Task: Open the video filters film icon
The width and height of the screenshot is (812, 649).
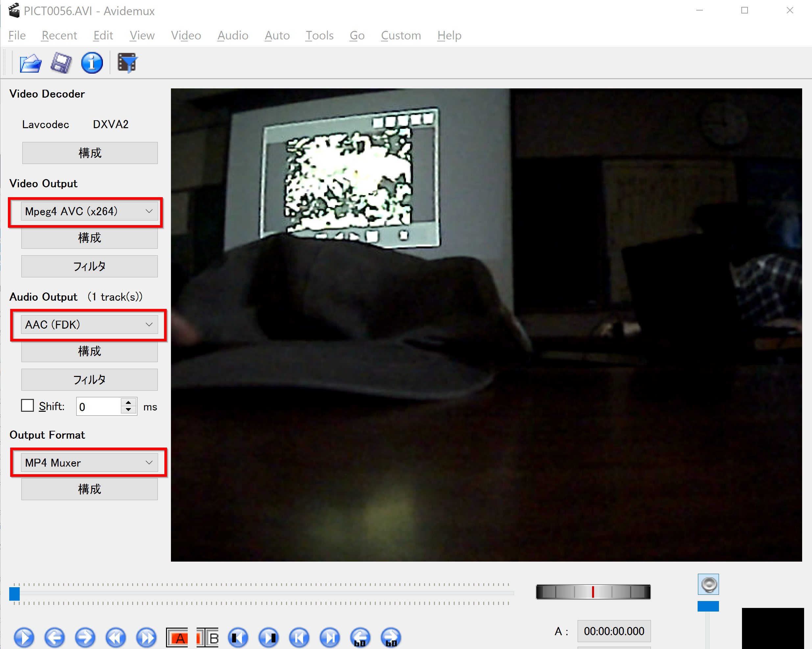Action: 127,63
